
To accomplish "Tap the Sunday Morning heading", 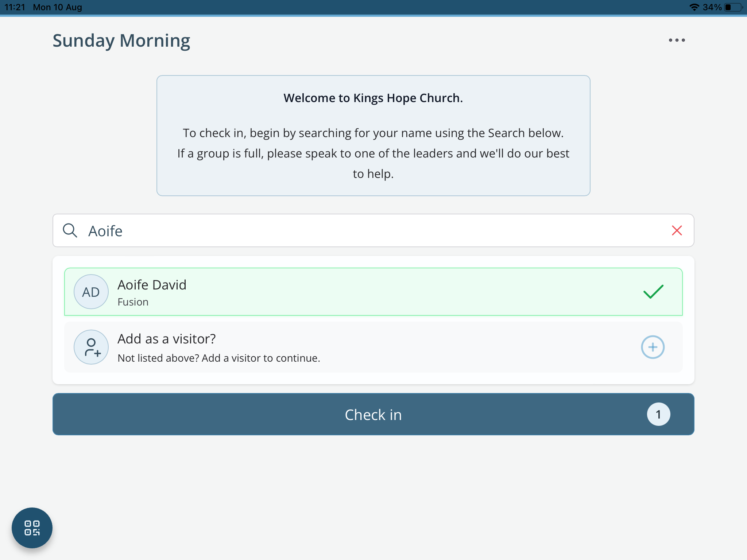I will pyautogui.click(x=121, y=41).
